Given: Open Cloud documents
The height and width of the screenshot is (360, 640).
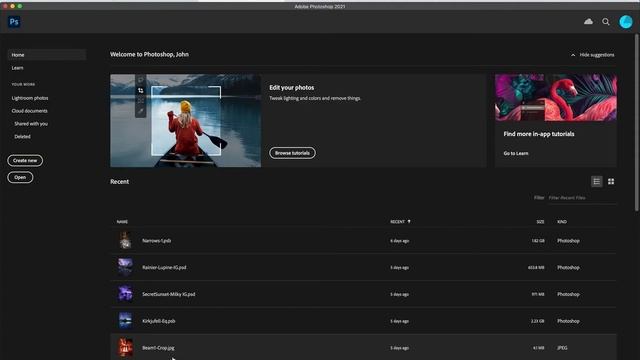Looking at the screenshot, I should click(29, 111).
